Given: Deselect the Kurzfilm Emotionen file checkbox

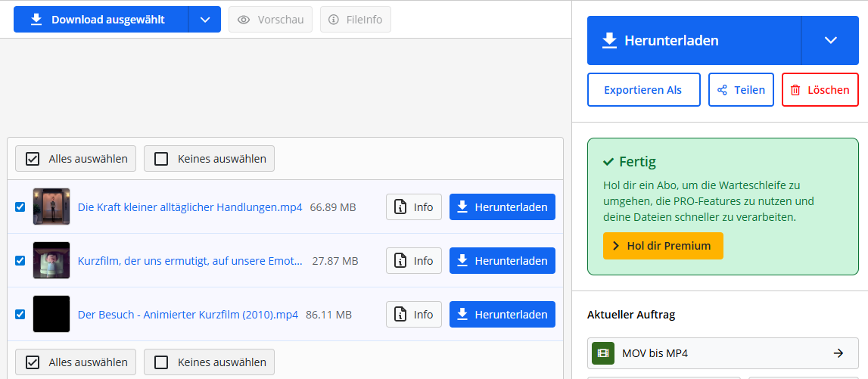Looking at the screenshot, I should [20, 260].
